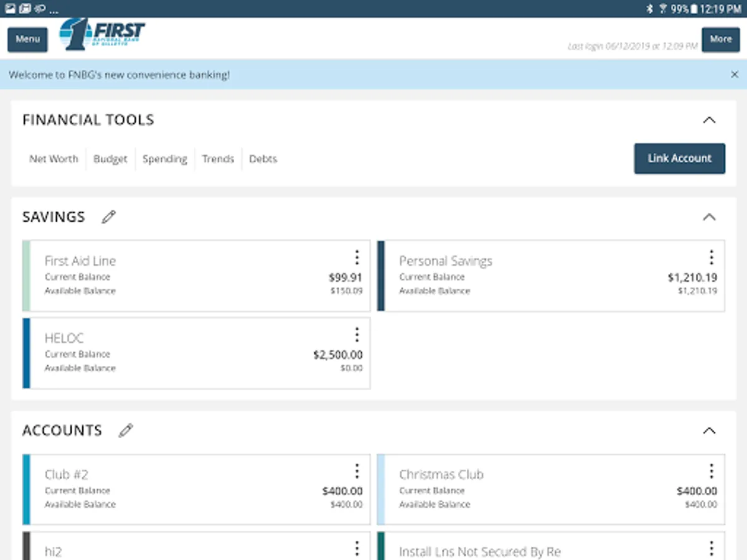
Task: Click the Bluetooth status icon
Action: click(650, 9)
